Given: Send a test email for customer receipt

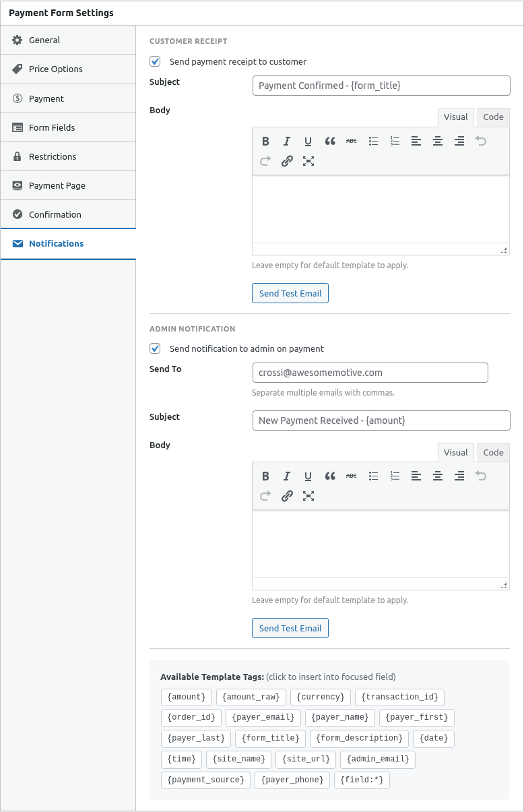Looking at the screenshot, I should click(290, 293).
